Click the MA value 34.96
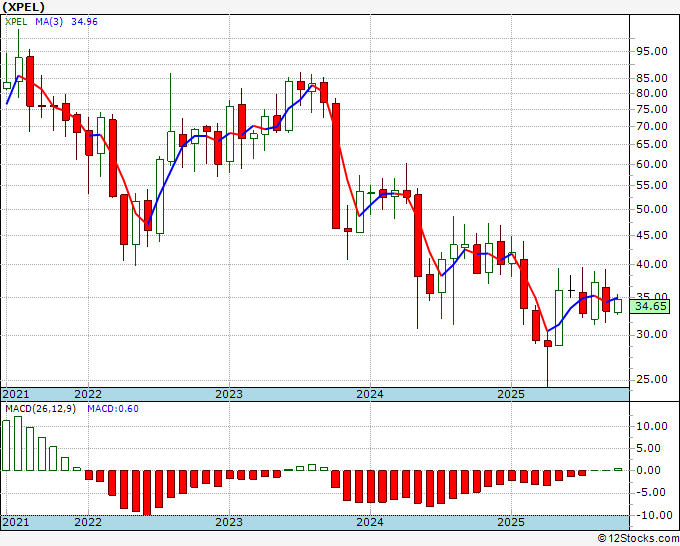Viewport: 680px width, 546px height. click(x=84, y=22)
